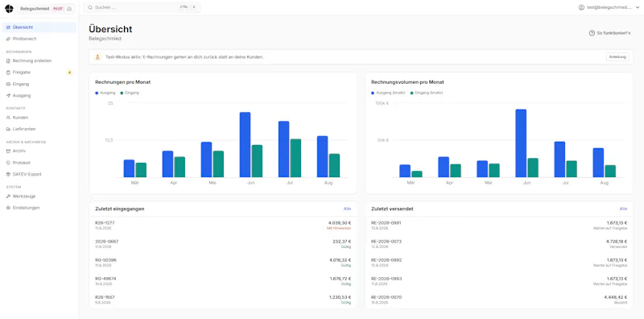Open sent invoice RE-2026-0073

[x=499, y=244]
